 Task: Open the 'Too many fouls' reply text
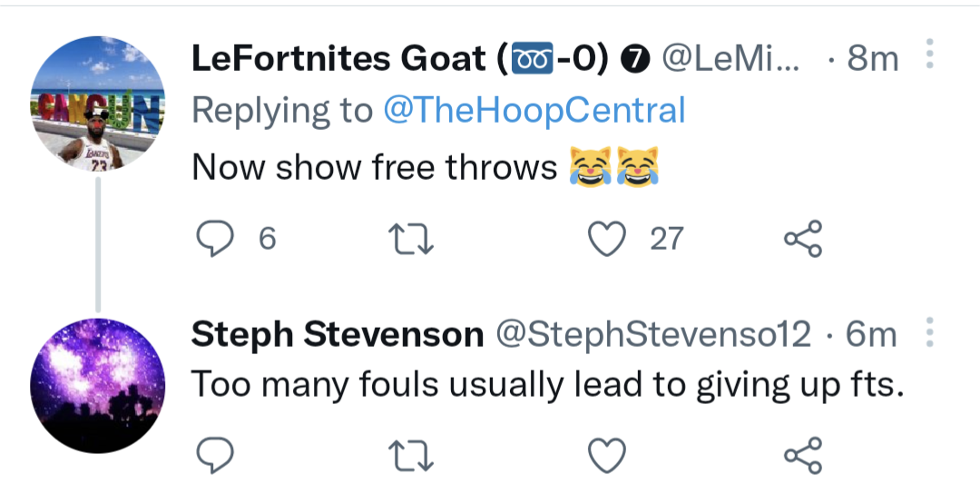coord(548,386)
